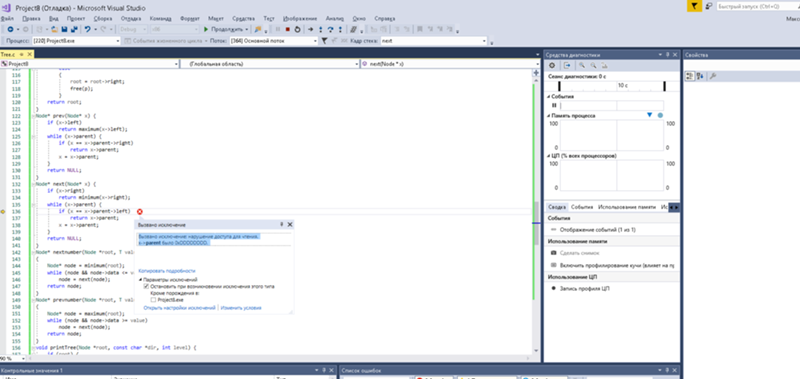This screenshot has width=800, height=379.
Task: Pause execution with the Break All icon
Action: [278, 30]
